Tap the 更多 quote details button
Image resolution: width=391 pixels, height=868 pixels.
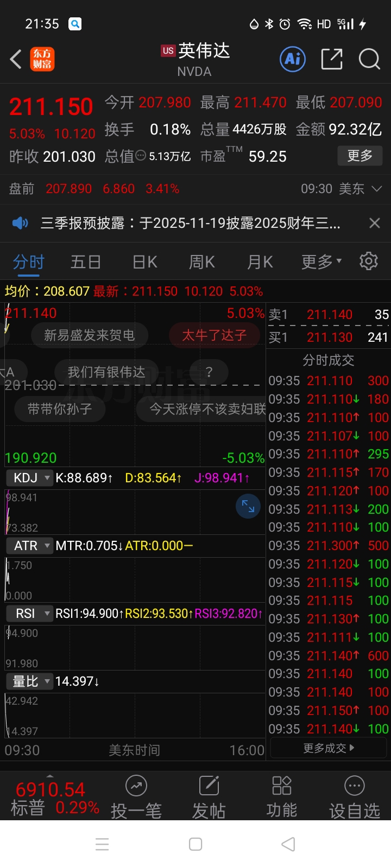pyautogui.click(x=360, y=156)
